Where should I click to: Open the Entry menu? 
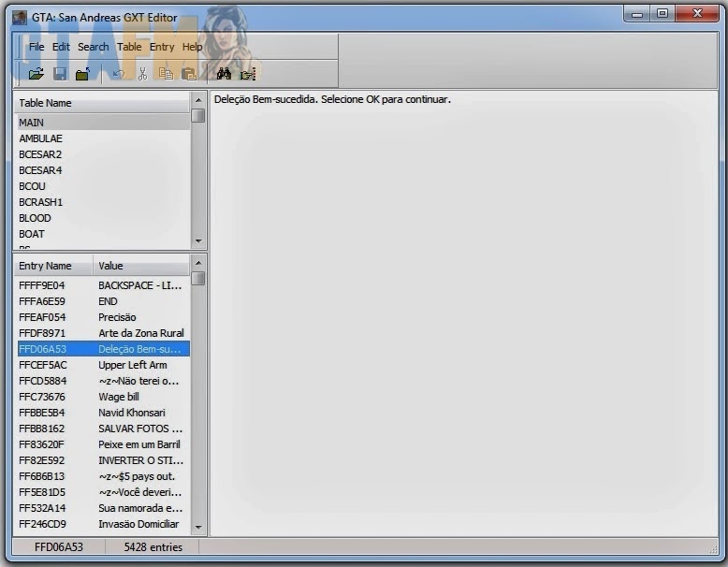coord(162,47)
